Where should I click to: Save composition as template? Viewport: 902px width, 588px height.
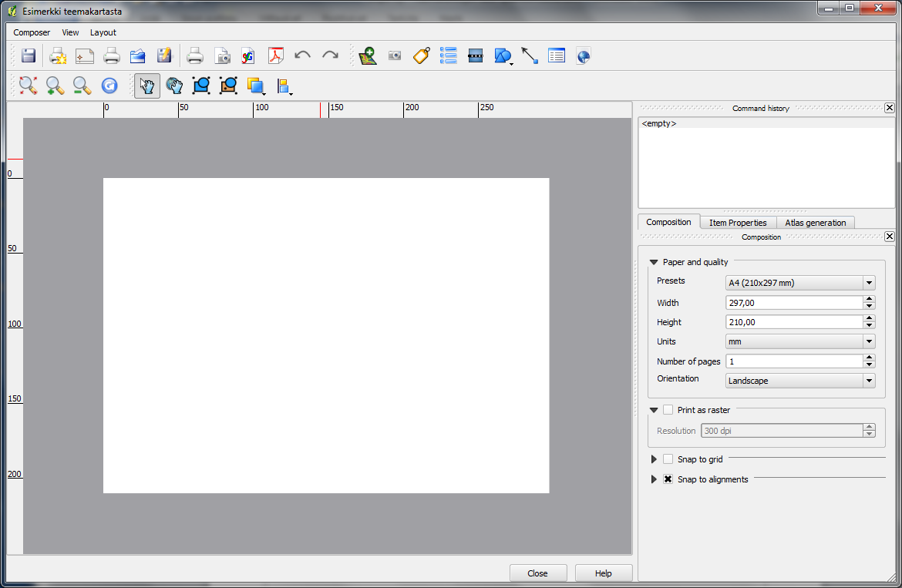(164, 55)
